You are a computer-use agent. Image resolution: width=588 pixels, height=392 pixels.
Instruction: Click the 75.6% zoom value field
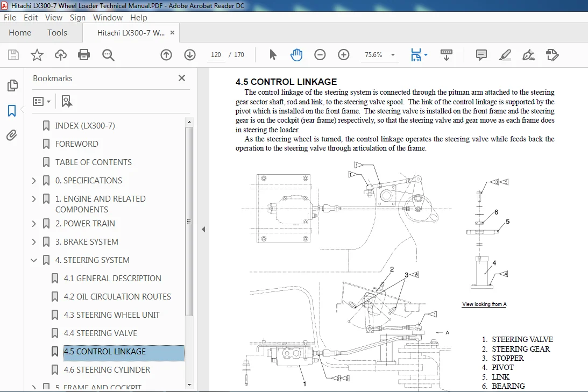(x=373, y=55)
